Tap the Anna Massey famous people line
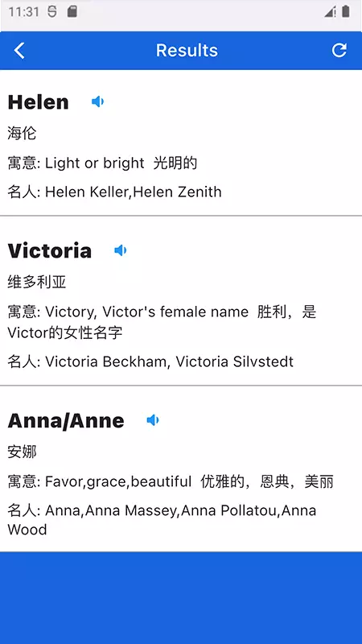Viewport: 362px width, 644px height. point(162,519)
